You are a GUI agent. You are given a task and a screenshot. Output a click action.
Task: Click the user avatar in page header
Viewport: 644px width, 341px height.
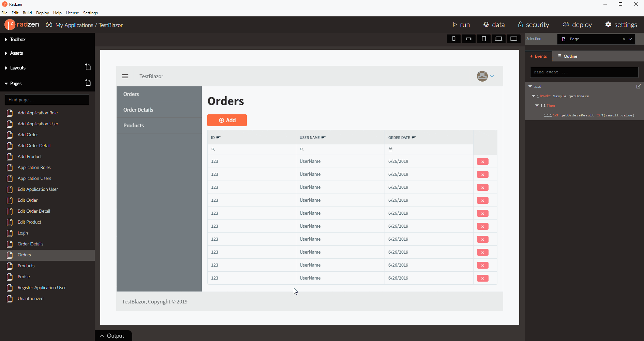point(482,76)
